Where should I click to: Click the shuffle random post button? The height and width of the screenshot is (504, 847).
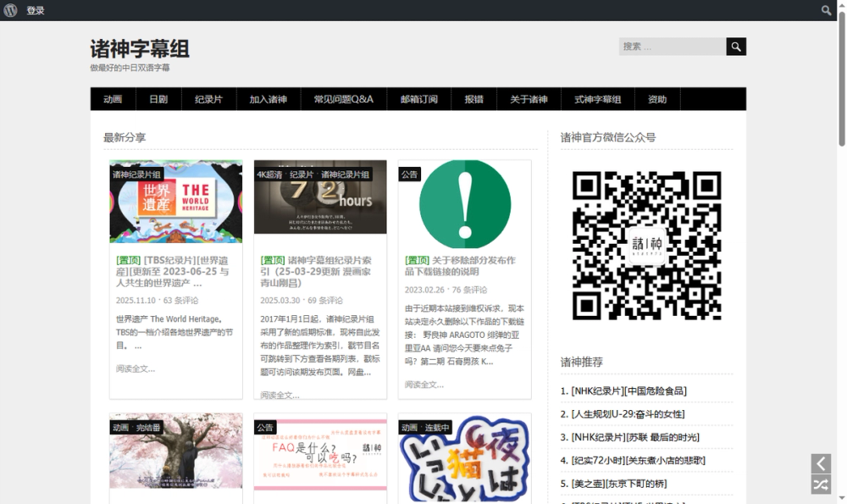click(x=821, y=485)
